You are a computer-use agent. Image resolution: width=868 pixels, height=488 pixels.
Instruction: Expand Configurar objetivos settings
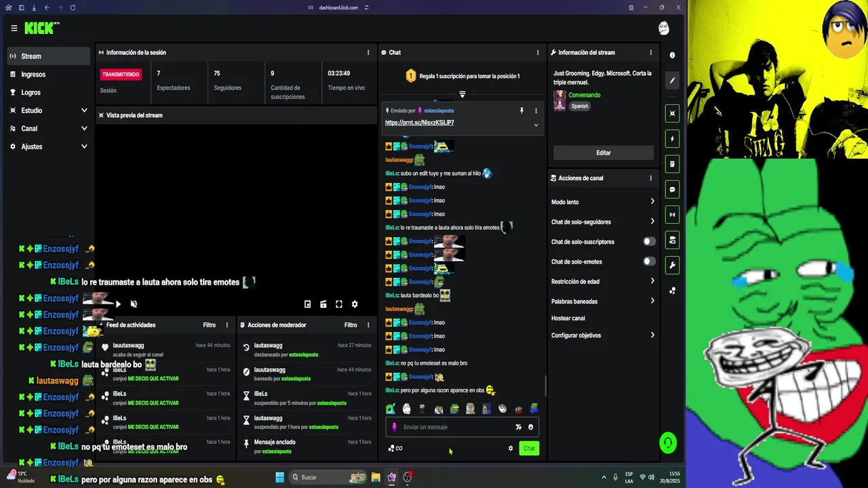(x=603, y=335)
